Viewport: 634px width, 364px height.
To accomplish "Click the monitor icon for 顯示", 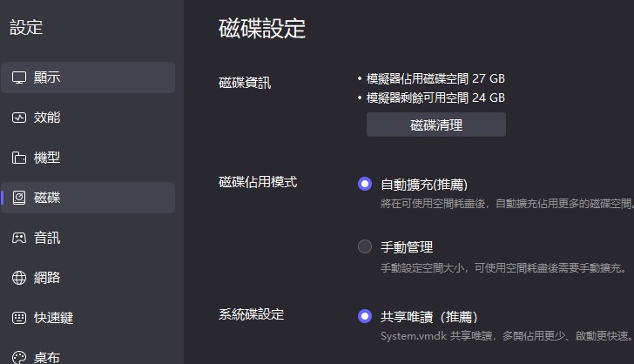I will click(x=19, y=78).
